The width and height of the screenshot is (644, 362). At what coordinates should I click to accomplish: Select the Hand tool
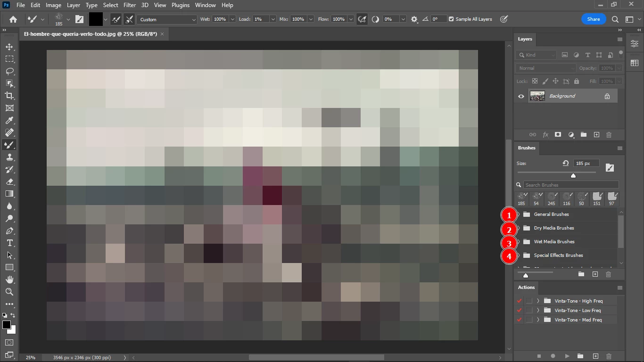[9, 280]
